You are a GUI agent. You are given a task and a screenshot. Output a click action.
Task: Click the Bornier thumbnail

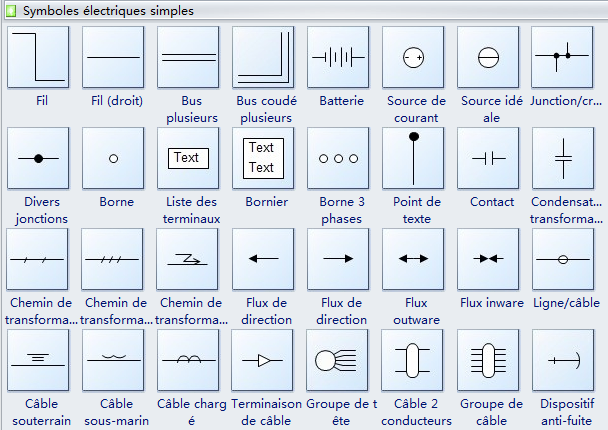tap(263, 158)
